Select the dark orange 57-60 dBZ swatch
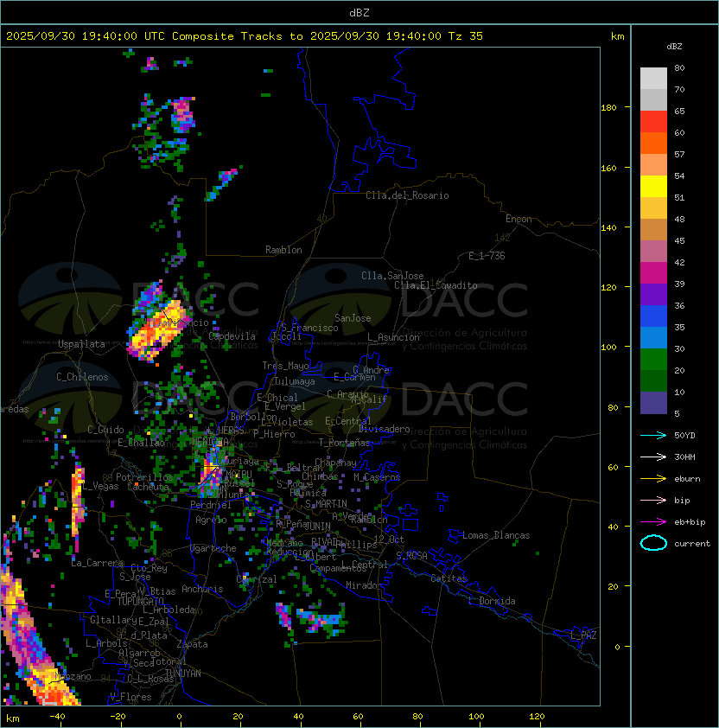 653,144
